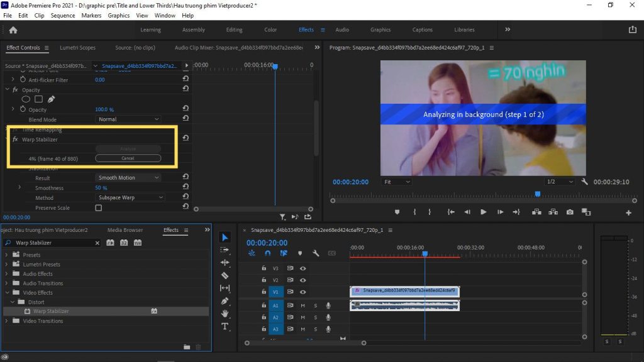This screenshot has height=362, width=644.
Task: Open the Blend Mode dropdown
Action: 128,119
